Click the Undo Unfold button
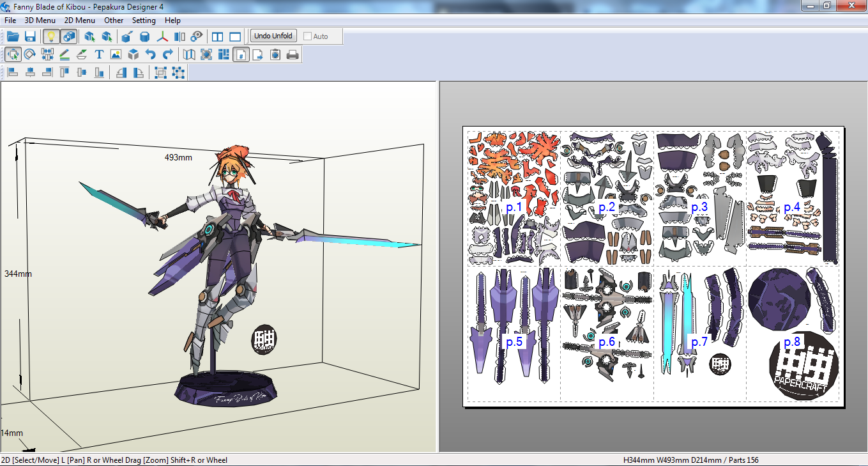 273,36
